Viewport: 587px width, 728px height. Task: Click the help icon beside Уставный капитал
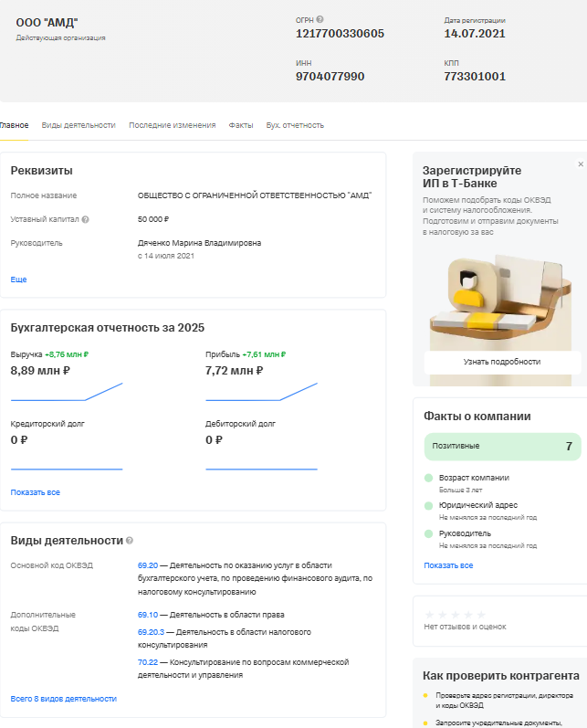pyautogui.click(x=86, y=219)
